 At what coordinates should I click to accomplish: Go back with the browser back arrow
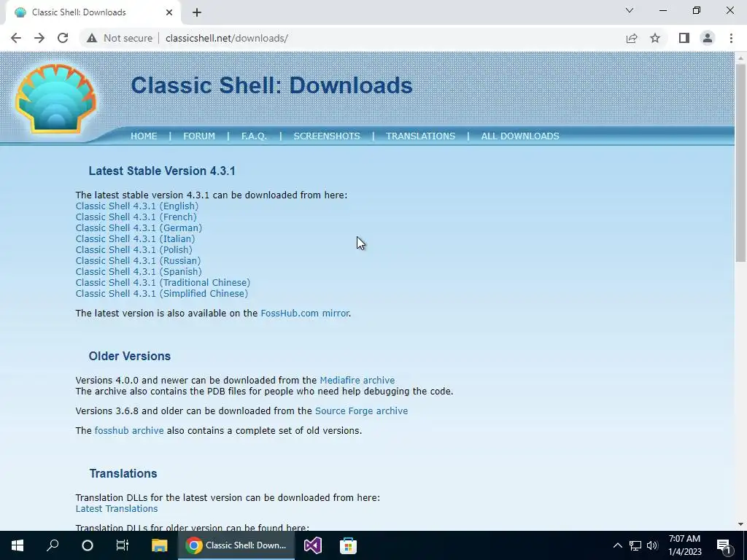tap(16, 38)
